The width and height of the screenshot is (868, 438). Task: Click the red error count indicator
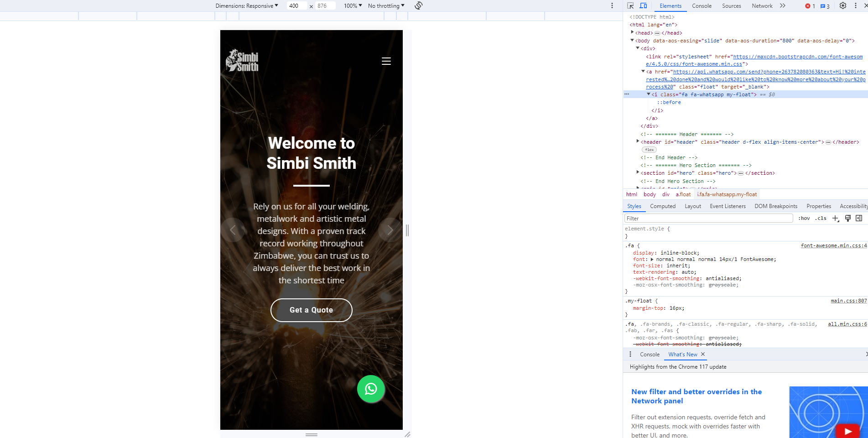(x=810, y=6)
